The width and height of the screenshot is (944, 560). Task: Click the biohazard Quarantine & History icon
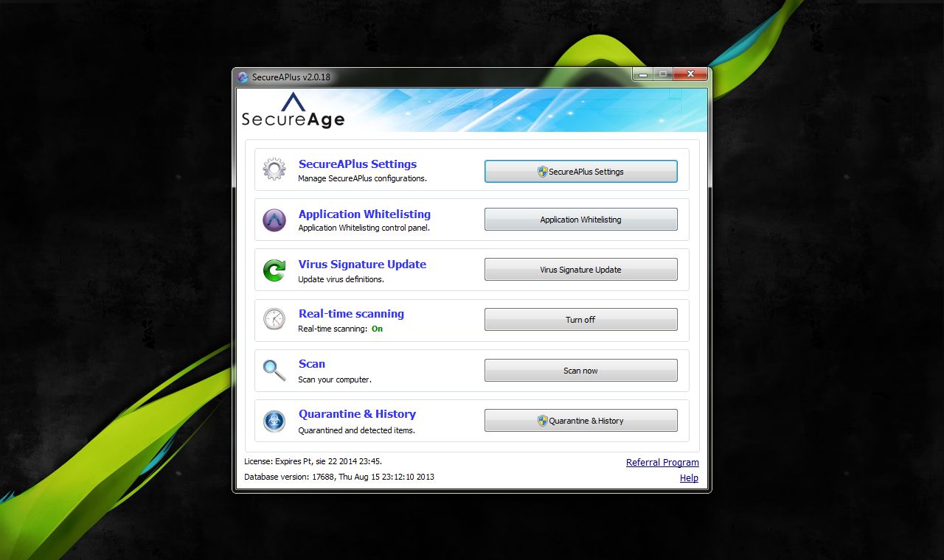coord(274,421)
